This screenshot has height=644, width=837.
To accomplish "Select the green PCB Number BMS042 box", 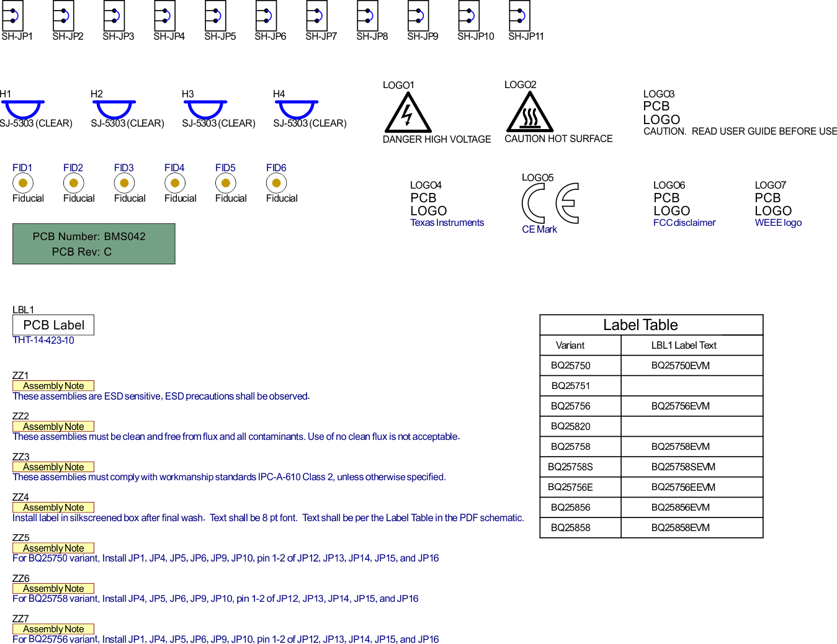I will click(94, 244).
